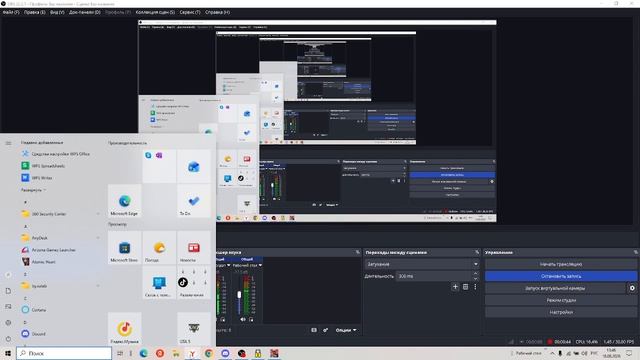Click the Windows Start button
This screenshot has height=360, width=640.
pyautogui.click(x=8, y=353)
